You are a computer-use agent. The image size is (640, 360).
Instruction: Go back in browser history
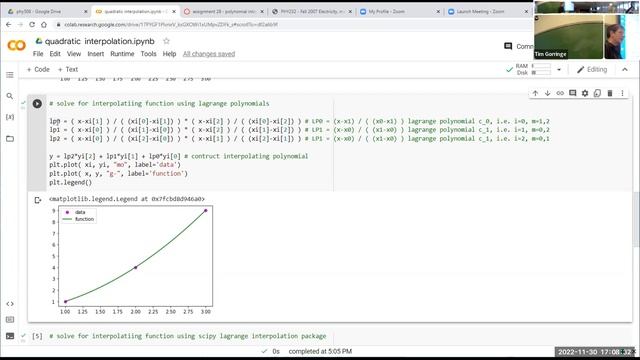(9, 24)
